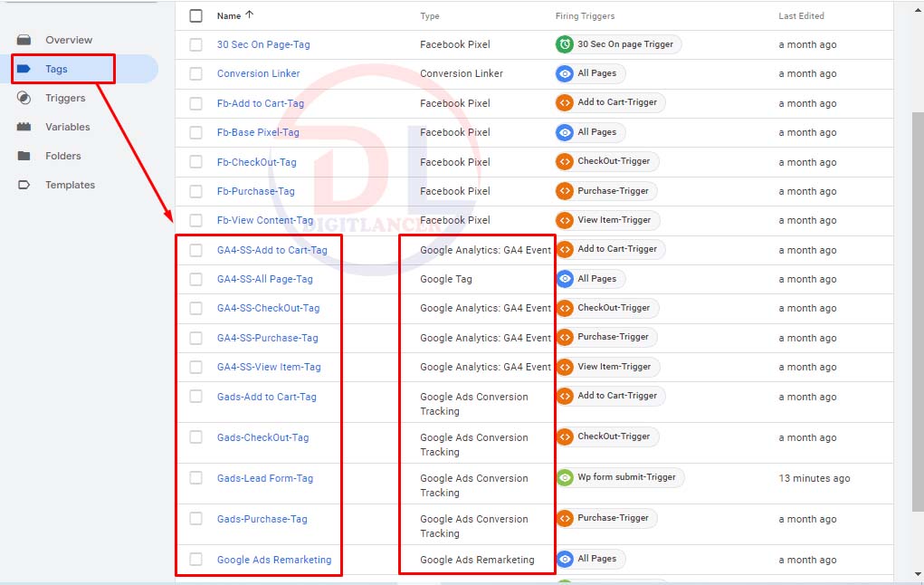Image resolution: width=924 pixels, height=585 pixels.
Task: Select the GA4-SS-Add to Cart-Tag checkbox
Action: coord(195,250)
